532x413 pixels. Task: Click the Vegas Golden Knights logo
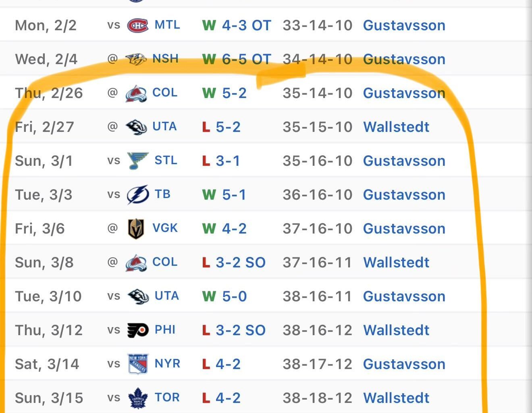click(136, 229)
